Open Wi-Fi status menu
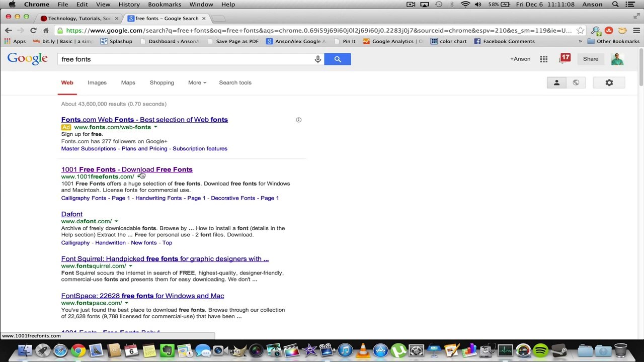The height and width of the screenshot is (362, 644). (465, 5)
